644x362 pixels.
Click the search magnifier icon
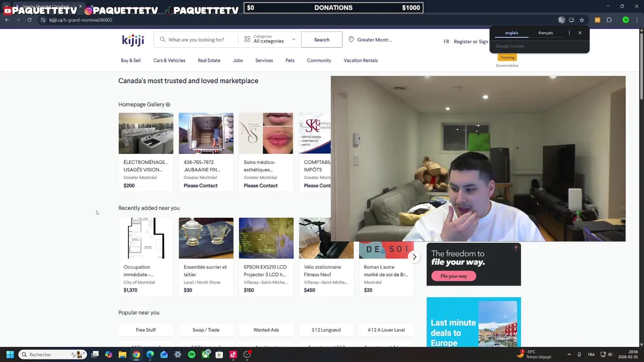point(163,40)
